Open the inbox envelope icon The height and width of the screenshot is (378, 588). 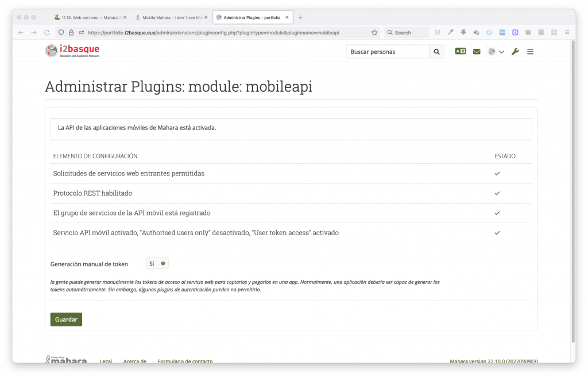(x=476, y=52)
